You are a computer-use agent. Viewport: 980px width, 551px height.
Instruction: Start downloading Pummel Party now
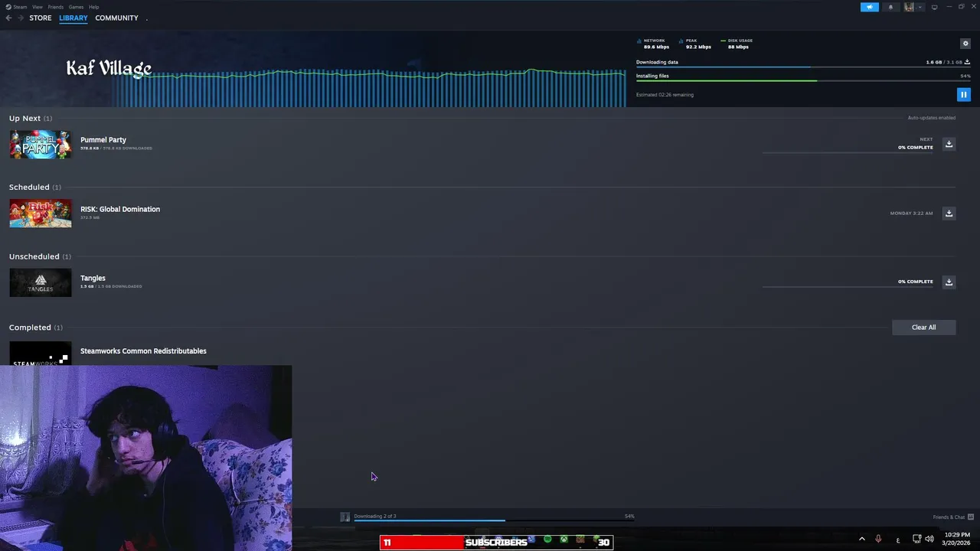[949, 144]
